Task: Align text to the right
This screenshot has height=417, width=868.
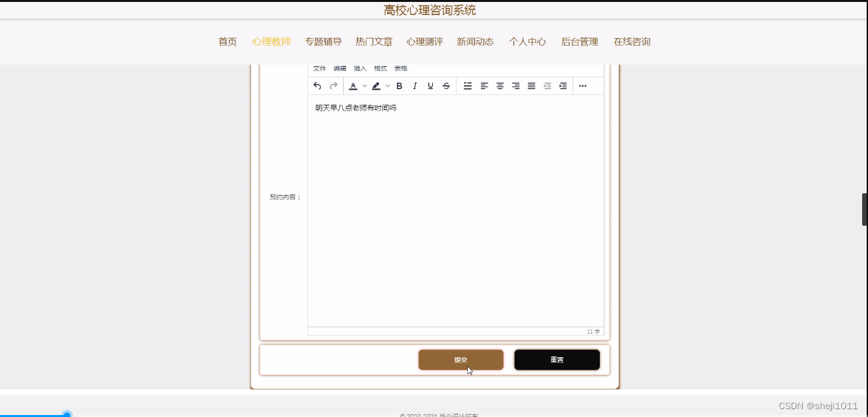Action: 515,86
